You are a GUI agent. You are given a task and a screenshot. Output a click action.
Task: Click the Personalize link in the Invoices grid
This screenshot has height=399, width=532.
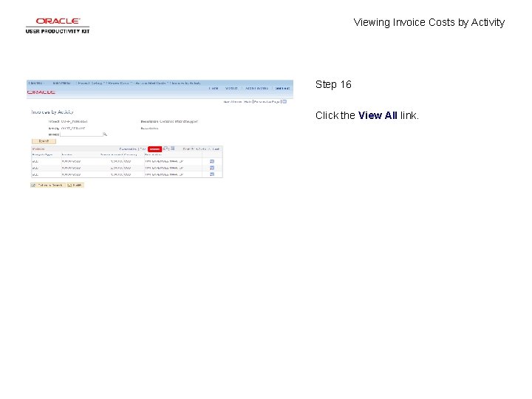pyautogui.click(x=128, y=149)
